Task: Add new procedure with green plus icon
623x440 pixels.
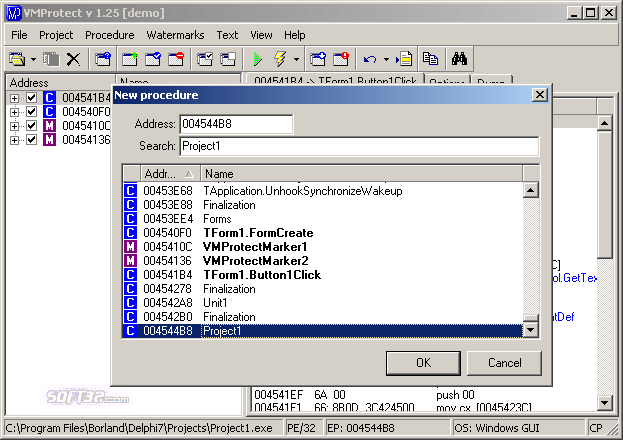Action: point(130,60)
